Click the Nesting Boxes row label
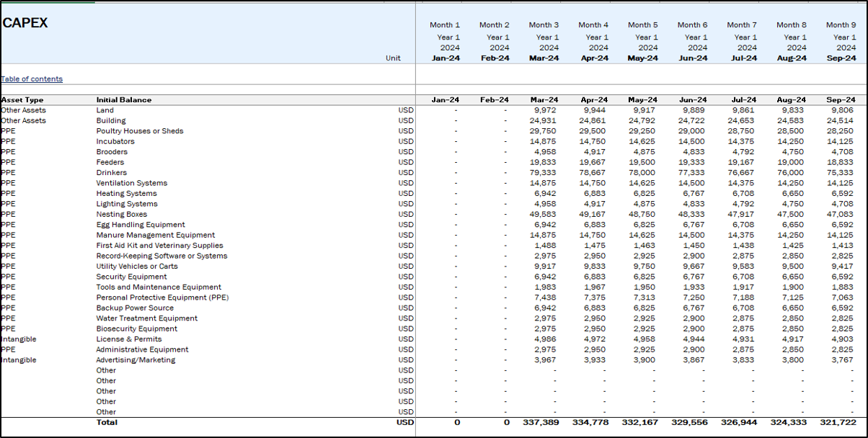Screen dimensions: 868x438 click(x=121, y=215)
